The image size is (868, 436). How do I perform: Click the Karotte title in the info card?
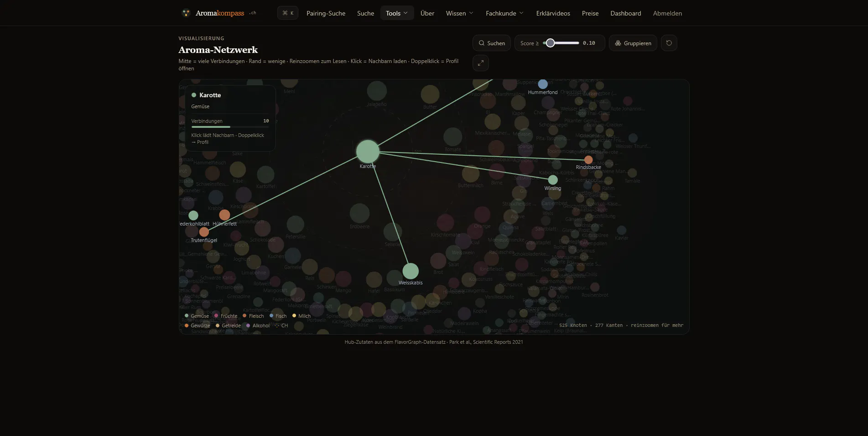pyautogui.click(x=210, y=95)
